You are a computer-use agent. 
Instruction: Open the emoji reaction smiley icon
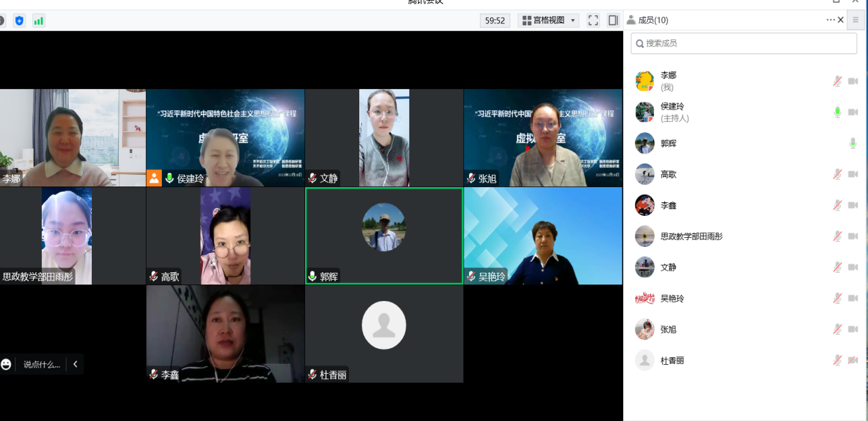tap(6, 365)
